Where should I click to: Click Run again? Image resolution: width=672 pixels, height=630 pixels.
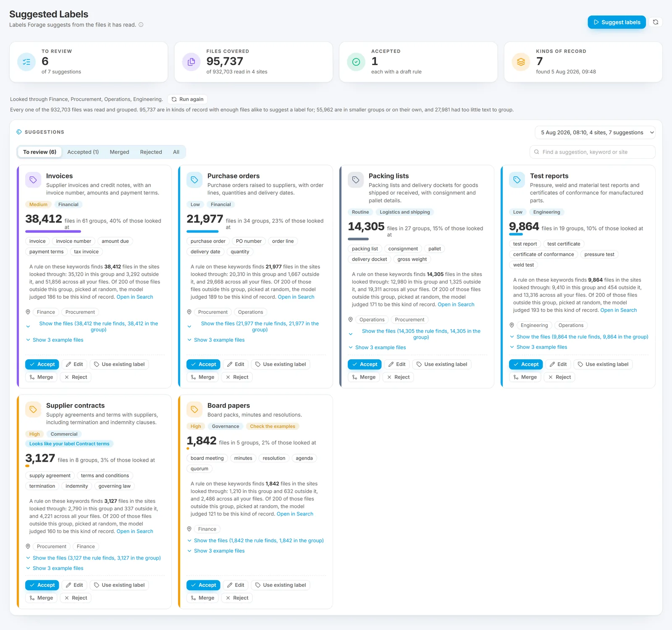click(x=187, y=99)
